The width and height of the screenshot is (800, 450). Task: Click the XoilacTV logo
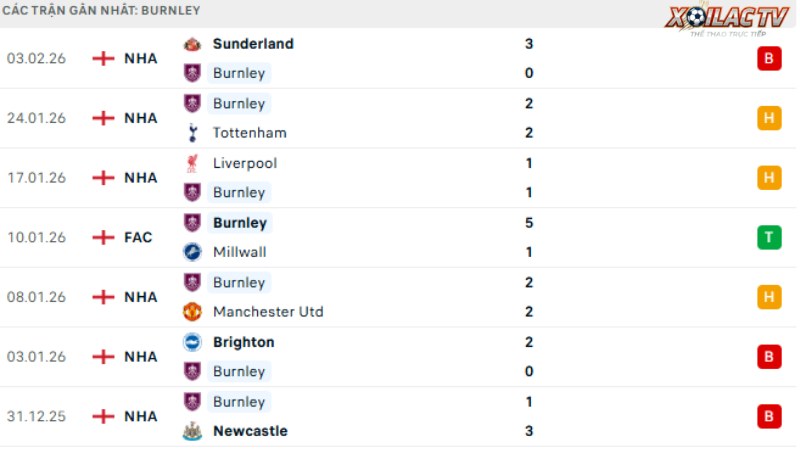(728, 19)
